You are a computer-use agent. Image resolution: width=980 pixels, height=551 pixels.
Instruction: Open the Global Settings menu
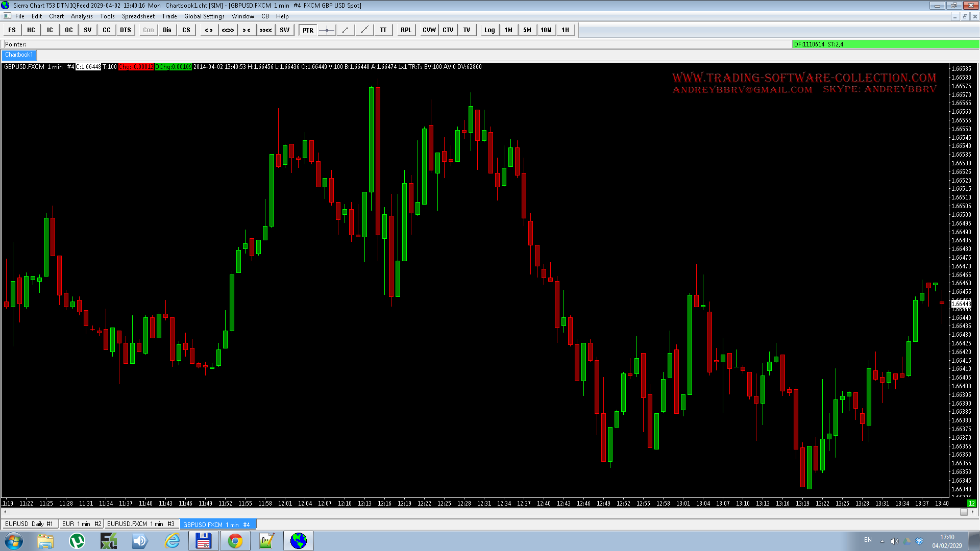coord(204,16)
